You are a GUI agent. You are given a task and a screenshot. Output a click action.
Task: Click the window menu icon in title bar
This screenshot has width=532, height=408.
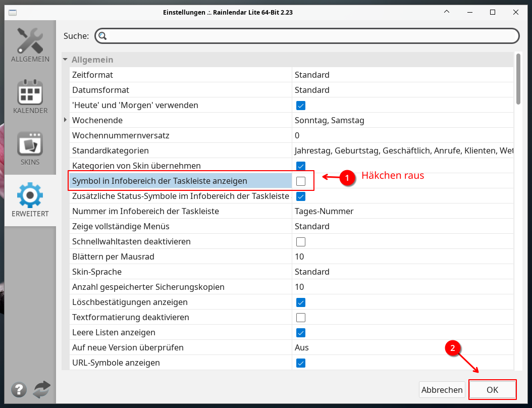(13, 12)
